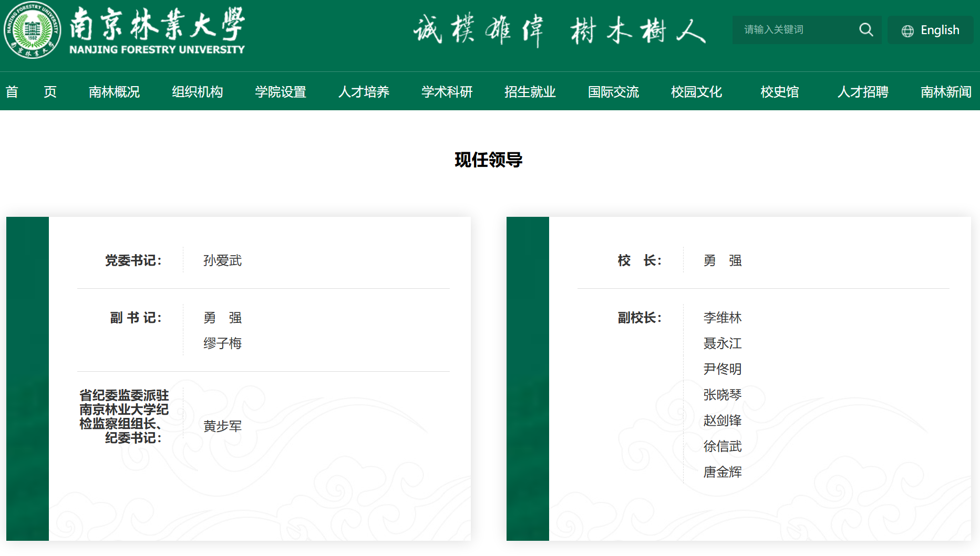Open the 校史馆 menu item
The width and height of the screenshot is (980, 556).
pos(780,92)
